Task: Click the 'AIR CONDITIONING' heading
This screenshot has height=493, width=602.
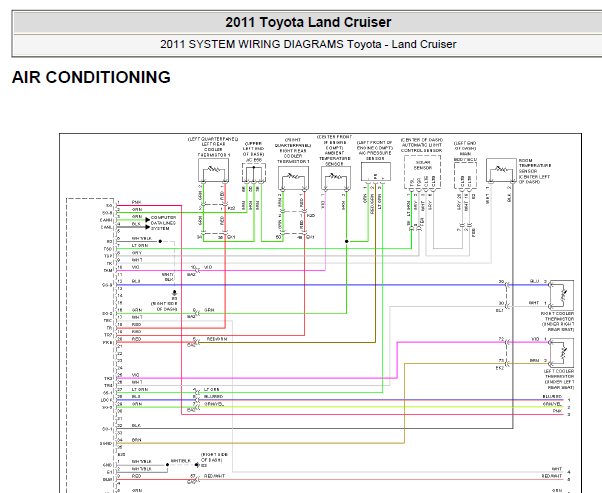Action: [91, 77]
